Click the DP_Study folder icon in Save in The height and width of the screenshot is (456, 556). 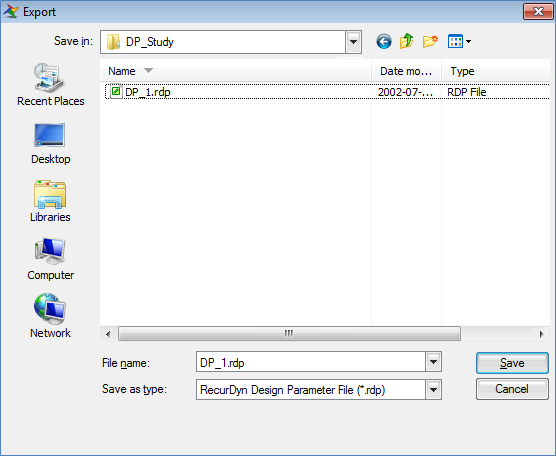pyautogui.click(x=113, y=42)
